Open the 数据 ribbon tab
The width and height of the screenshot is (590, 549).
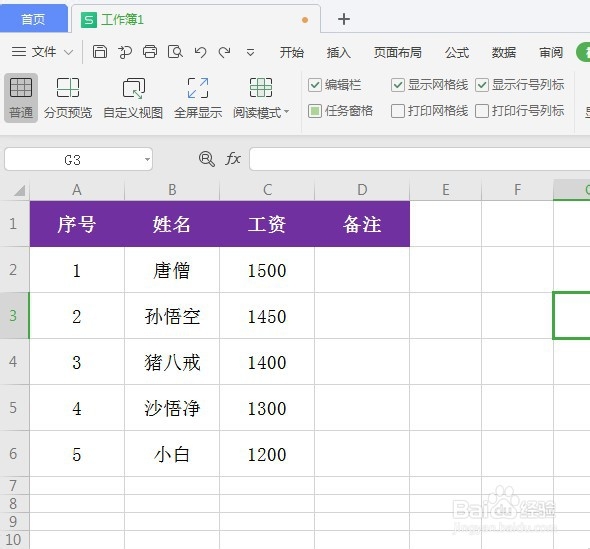(504, 52)
